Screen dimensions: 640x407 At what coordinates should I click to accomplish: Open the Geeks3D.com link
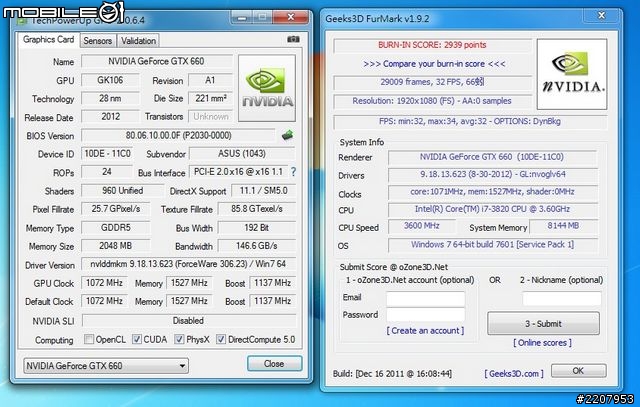coord(514,373)
